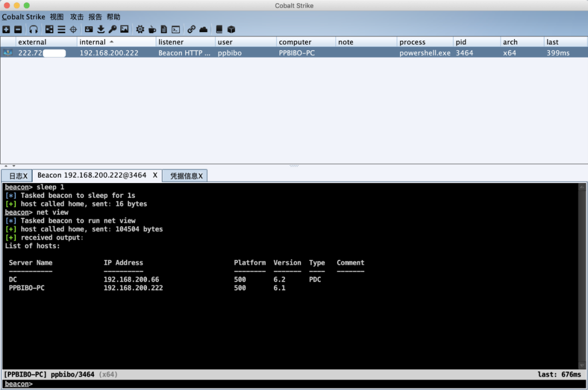Viewport: 588px width, 390px height.
Task: Sort sessions by the arch column header
Action: pyautogui.click(x=522, y=42)
